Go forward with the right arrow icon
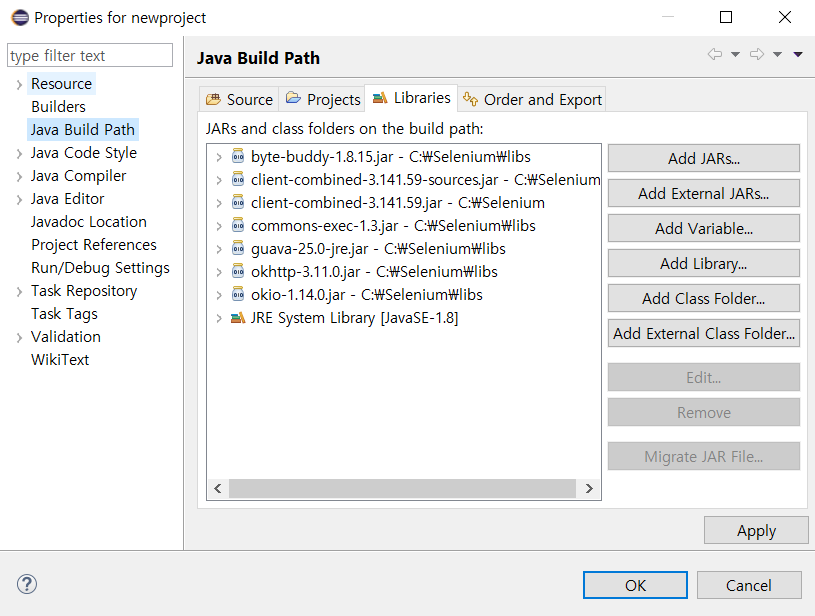This screenshot has width=815, height=616. [x=757, y=54]
